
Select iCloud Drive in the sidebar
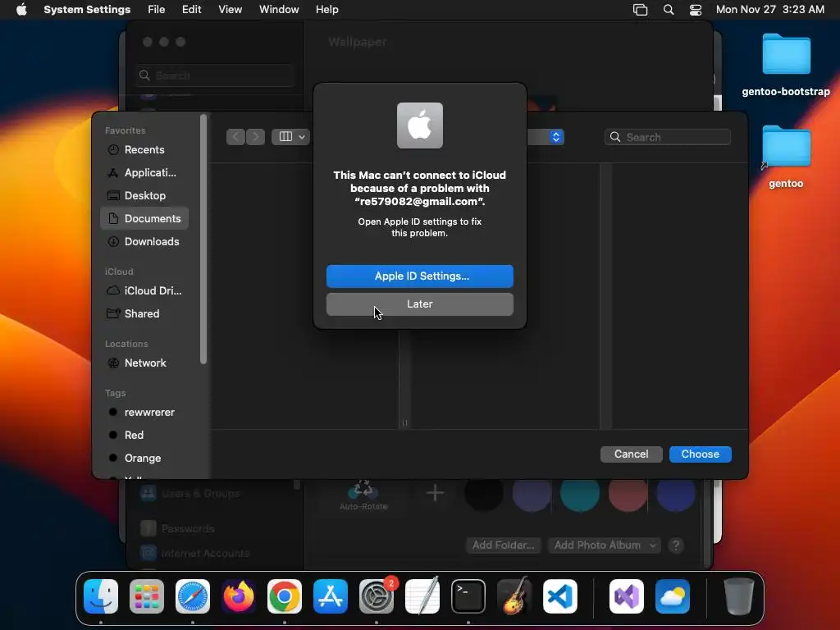tap(144, 291)
